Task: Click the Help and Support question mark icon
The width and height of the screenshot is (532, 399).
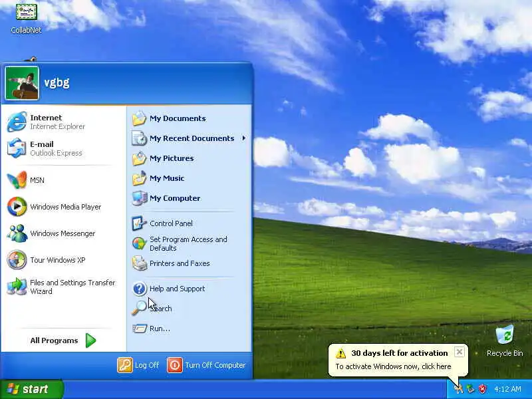Action: 139,289
